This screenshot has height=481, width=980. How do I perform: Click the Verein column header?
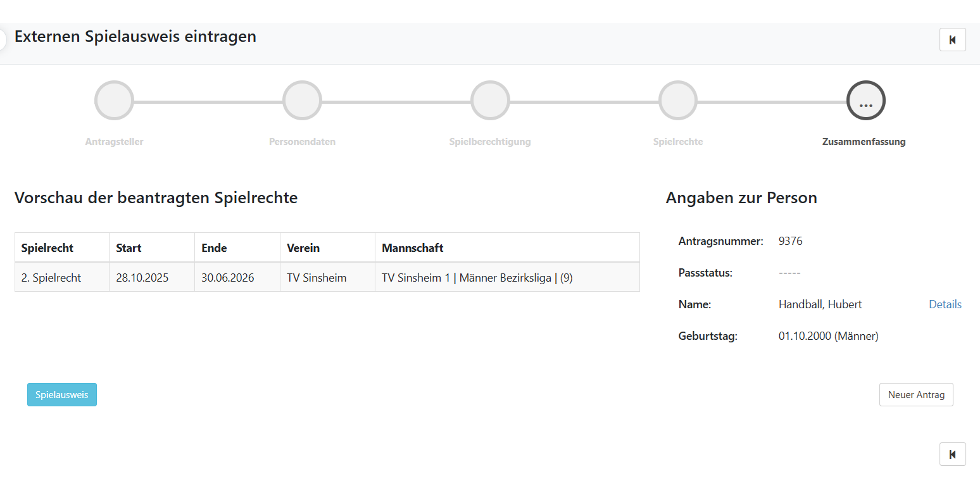pyautogui.click(x=303, y=248)
